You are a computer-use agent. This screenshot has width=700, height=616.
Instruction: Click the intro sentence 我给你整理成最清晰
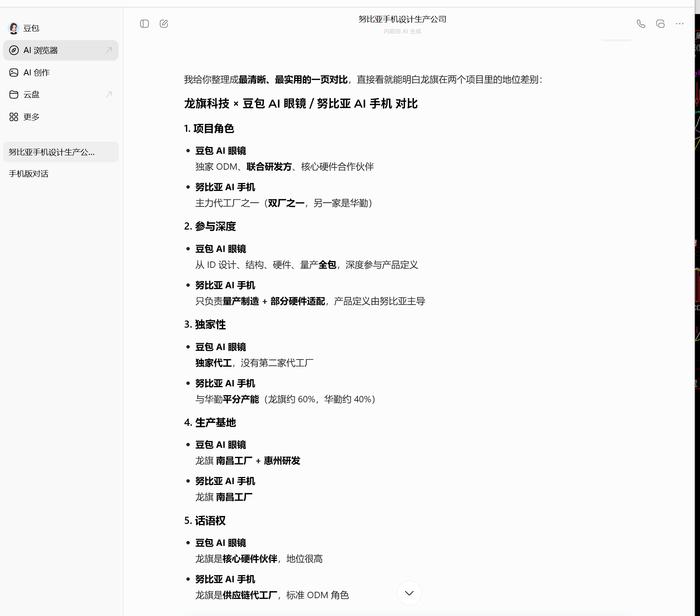tap(363, 80)
